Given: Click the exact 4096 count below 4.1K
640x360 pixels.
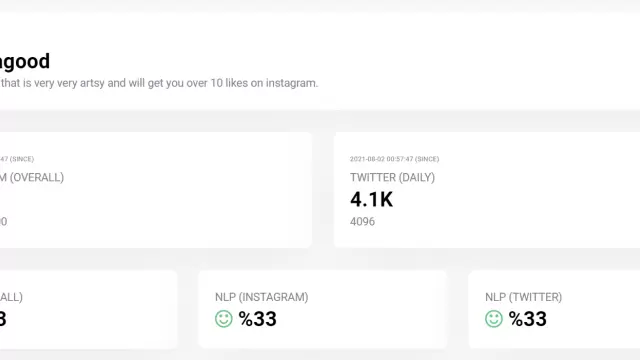Looking at the screenshot, I should point(362,222).
